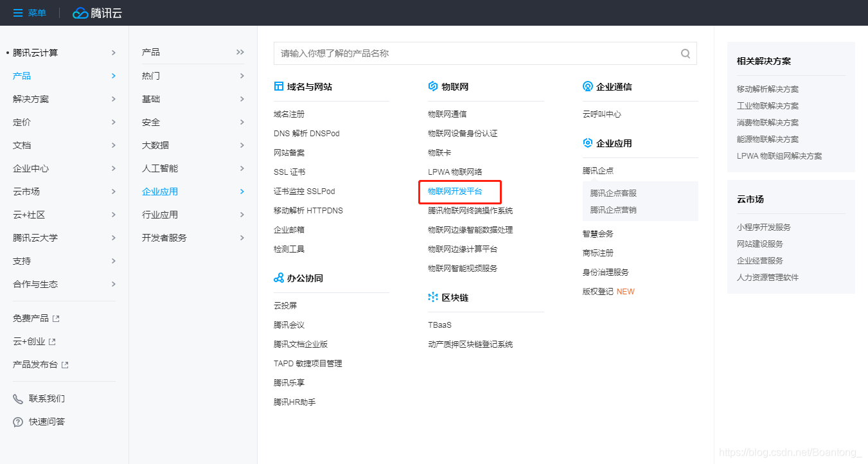Select 基础 in the product categories
Viewport: 868px width, 464px height.
coord(151,99)
